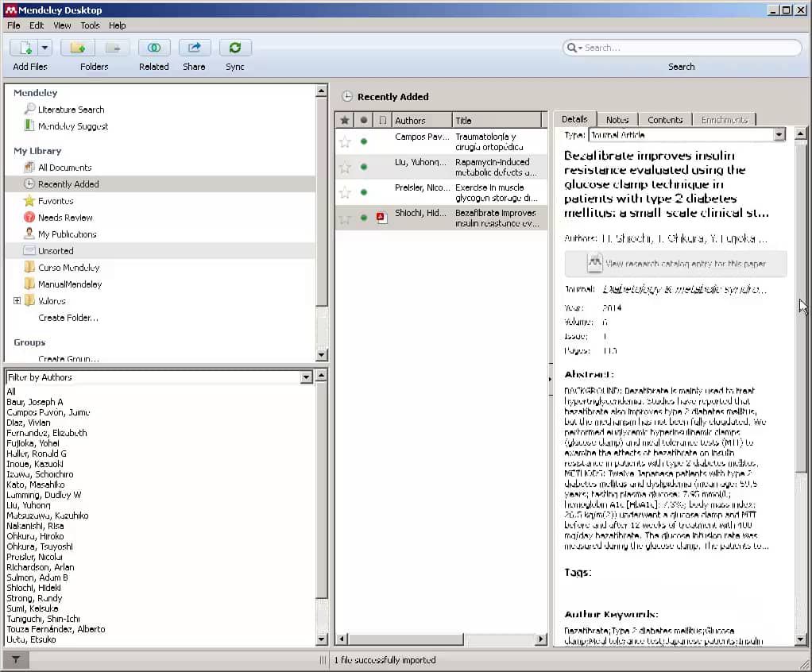Select the Unsorted collection

point(160,250)
